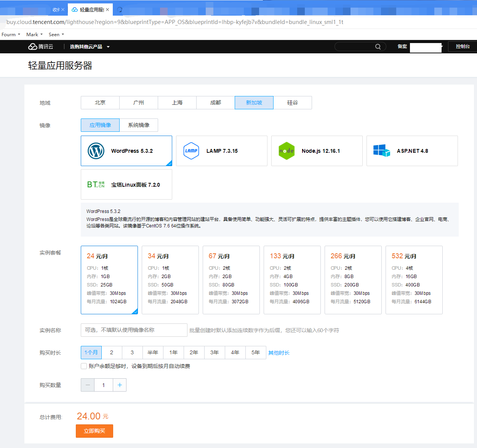477x448 pixels.
Task: Expand the Mark bookmark folder
Action: tap(34, 34)
